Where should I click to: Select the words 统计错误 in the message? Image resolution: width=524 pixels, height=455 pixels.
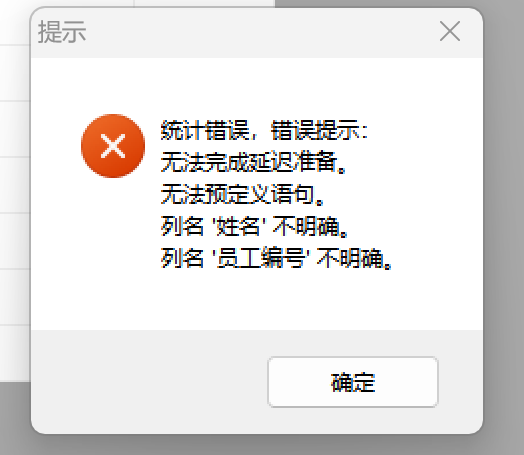point(205,130)
